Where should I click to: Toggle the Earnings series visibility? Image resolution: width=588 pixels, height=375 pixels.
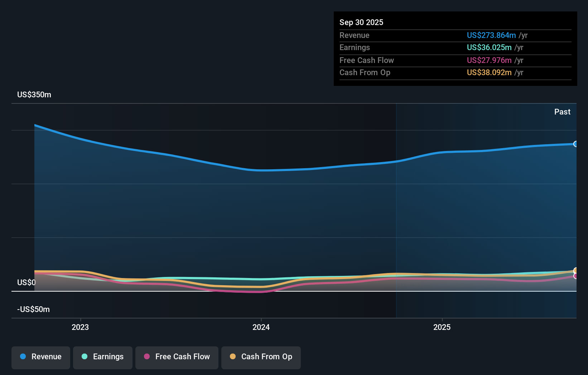click(x=102, y=357)
